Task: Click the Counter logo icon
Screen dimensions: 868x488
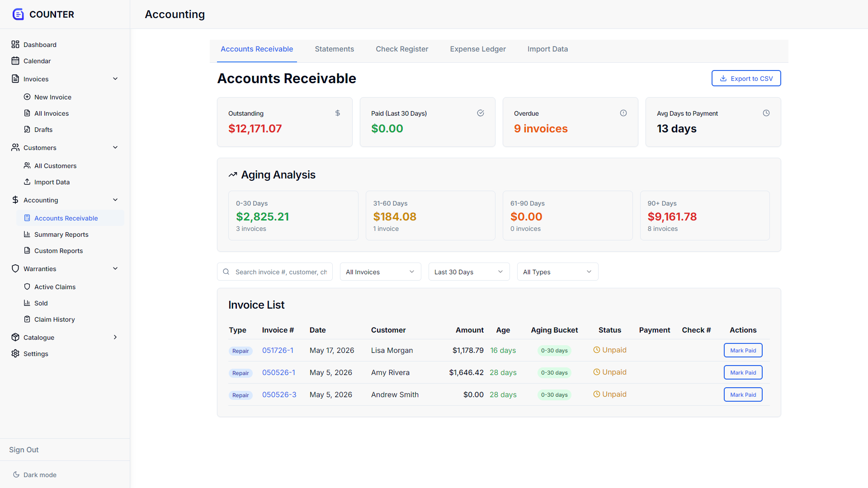Action: (x=18, y=14)
